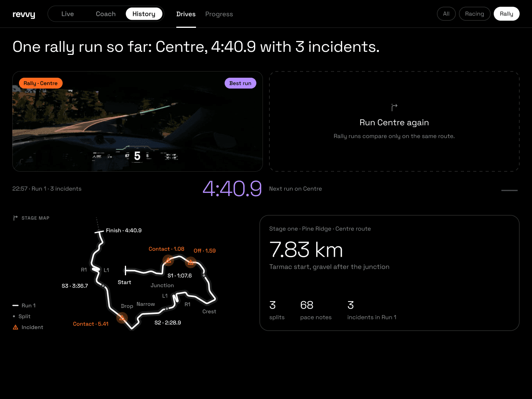
Task: Click the Narrow pace note label
Action: pyautogui.click(x=146, y=304)
